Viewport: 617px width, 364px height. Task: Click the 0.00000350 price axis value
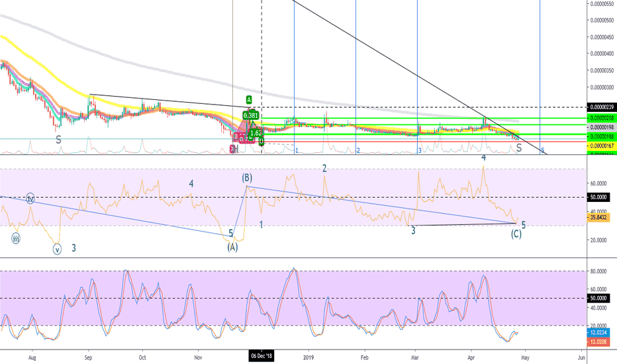[602, 71]
